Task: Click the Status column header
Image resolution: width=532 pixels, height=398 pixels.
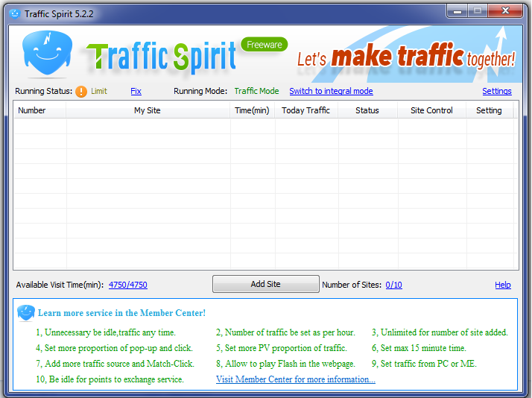Action: point(367,110)
